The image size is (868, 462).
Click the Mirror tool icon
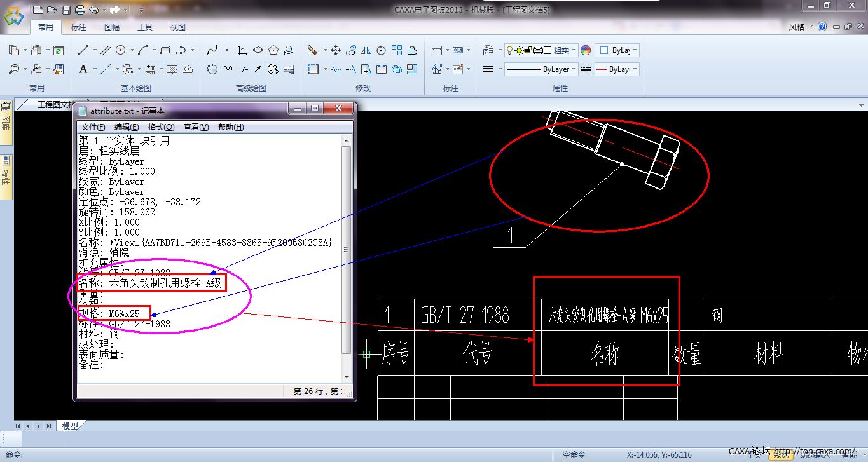pyautogui.click(x=366, y=50)
